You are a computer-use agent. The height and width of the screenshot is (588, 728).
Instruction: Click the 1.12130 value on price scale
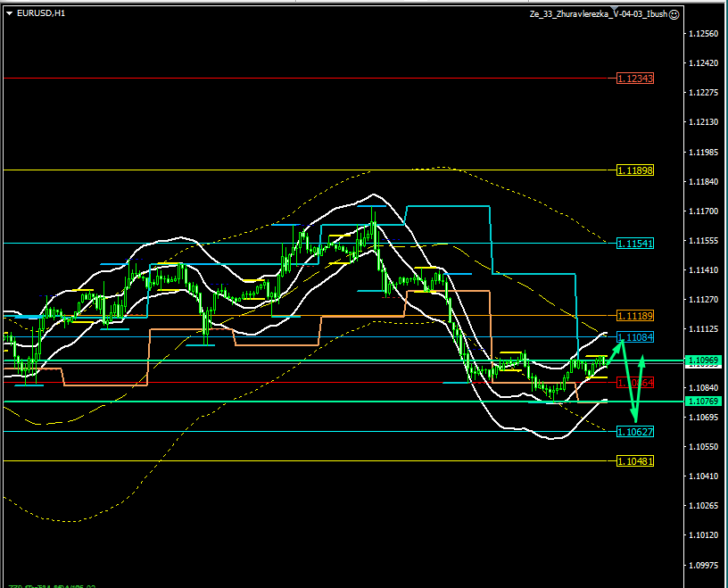[703, 122]
